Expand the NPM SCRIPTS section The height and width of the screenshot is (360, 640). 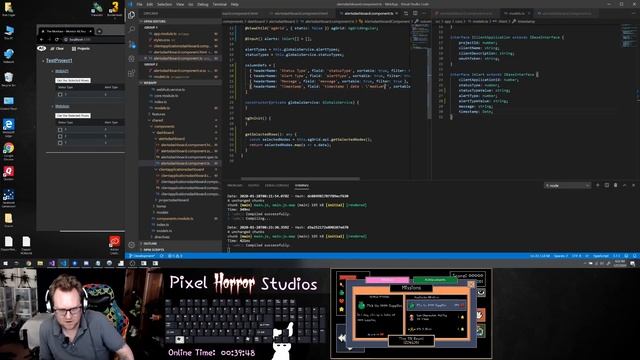(180, 249)
